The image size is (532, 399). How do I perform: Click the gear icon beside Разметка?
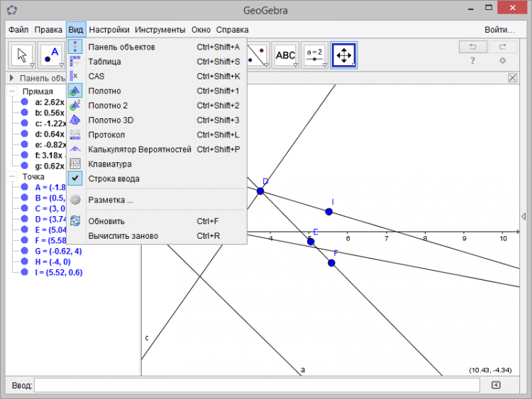[x=75, y=200]
